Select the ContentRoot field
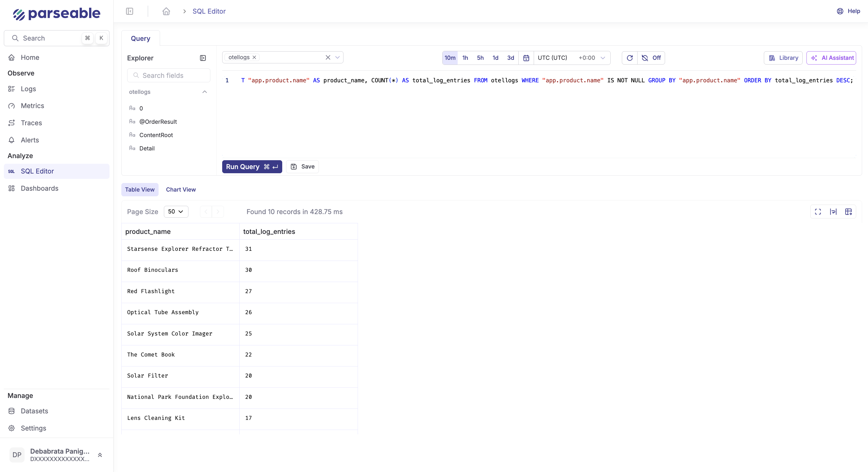Screen dimensions: 868x472 [156, 135]
